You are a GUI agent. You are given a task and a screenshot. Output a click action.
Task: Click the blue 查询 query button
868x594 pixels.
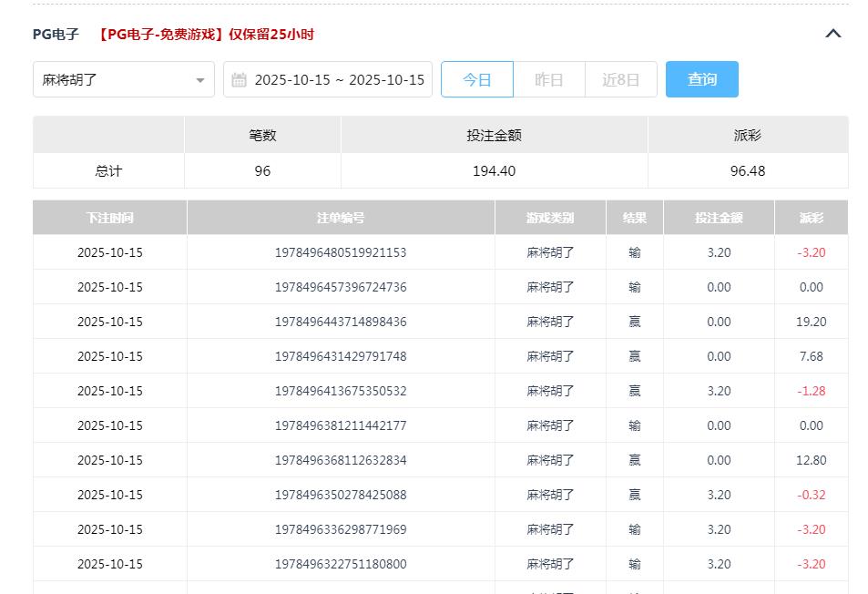[x=701, y=79]
